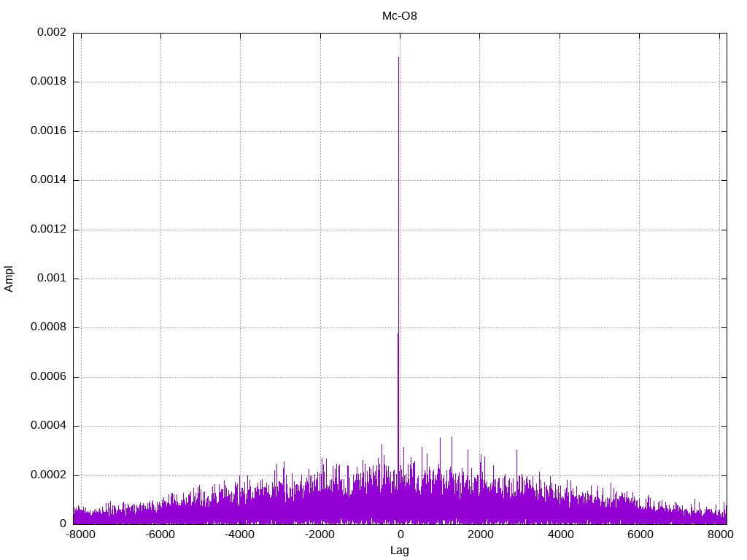The width and height of the screenshot is (747, 560).
Task: Select the -6000 x-axis tick label
Action: click(160, 534)
